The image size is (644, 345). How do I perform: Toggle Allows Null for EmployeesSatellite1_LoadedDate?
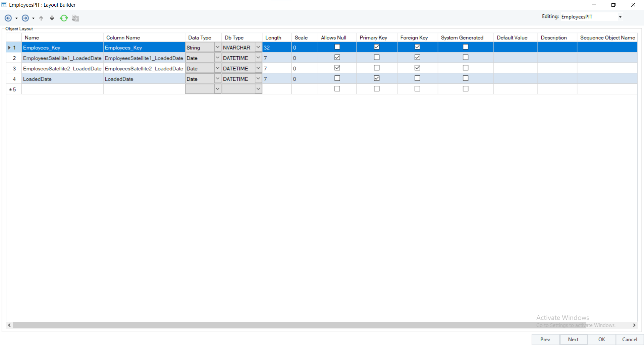[x=337, y=58]
